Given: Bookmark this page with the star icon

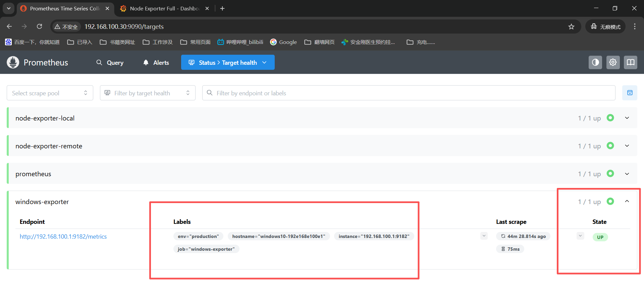Looking at the screenshot, I should tap(571, 27).
